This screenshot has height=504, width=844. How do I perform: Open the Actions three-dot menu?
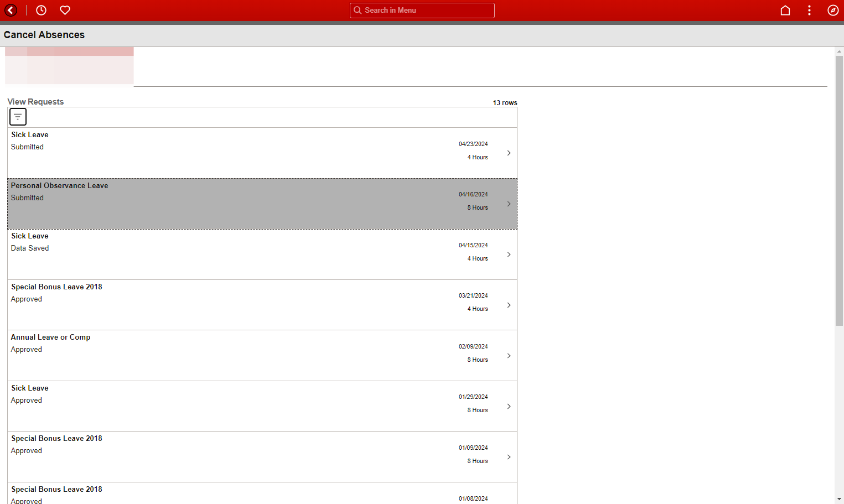(809, 10)
